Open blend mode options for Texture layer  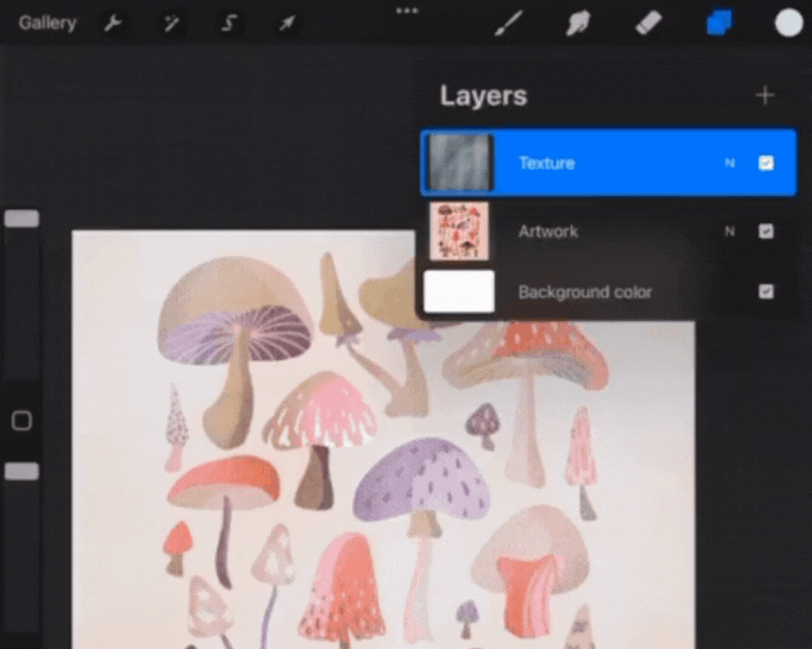[729, 162]
